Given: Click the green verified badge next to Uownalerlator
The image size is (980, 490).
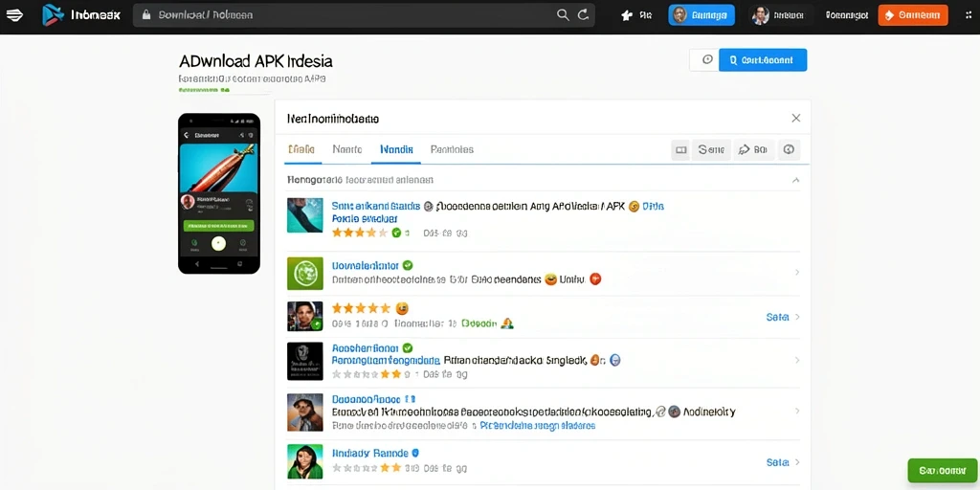Looking at the screenshot, I should tap(408, 265).
